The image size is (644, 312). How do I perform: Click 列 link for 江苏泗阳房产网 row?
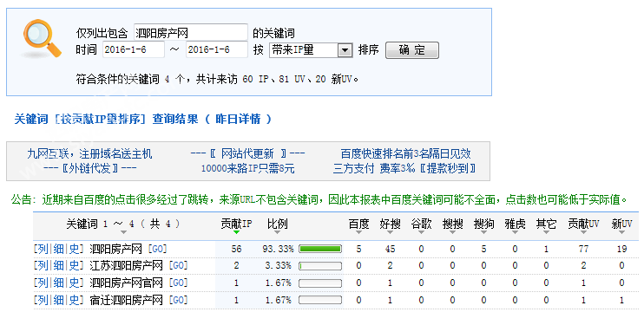click(43, 266)
